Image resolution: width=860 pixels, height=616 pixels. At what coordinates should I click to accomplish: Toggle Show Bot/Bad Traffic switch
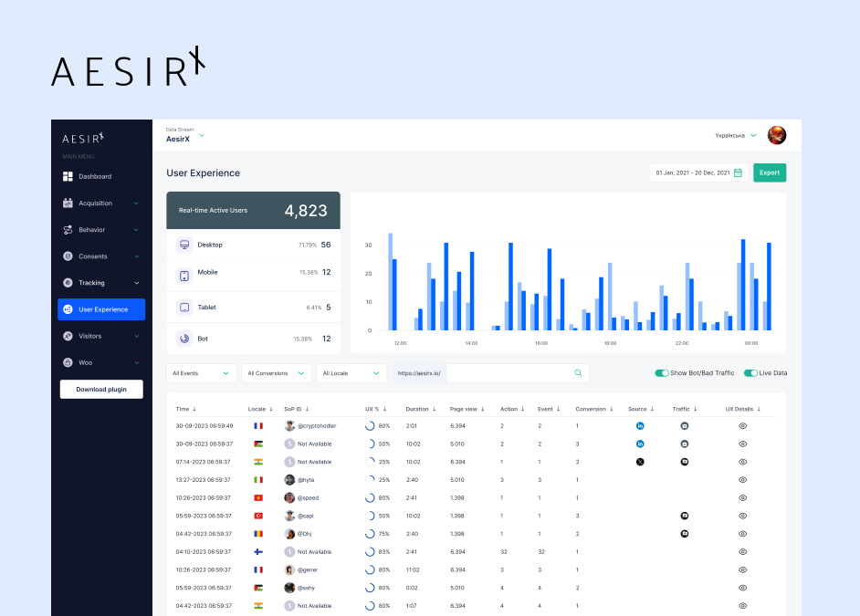(662, 373)
